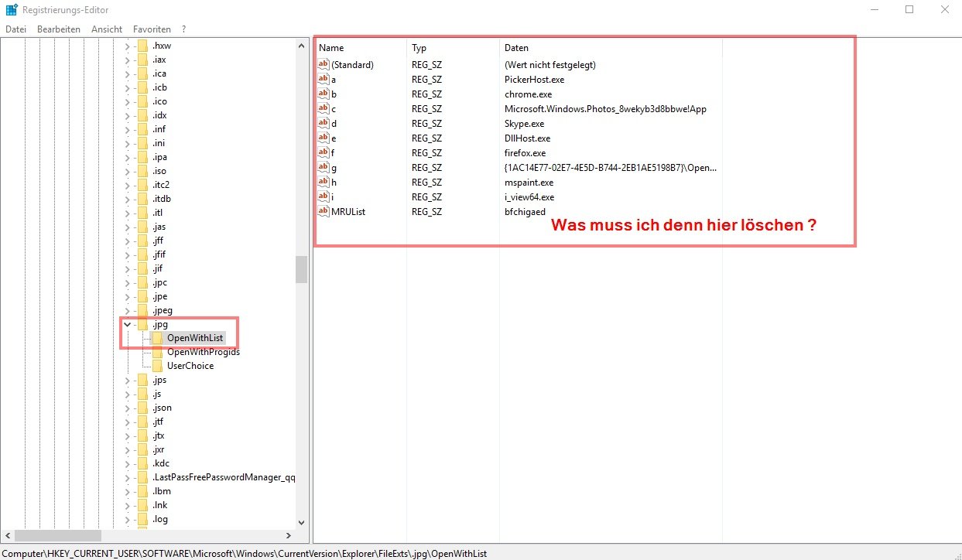The width and height of the screenshot is (962, 560).
Task: Click the string icon of value a
Action: tap(324, 79)
